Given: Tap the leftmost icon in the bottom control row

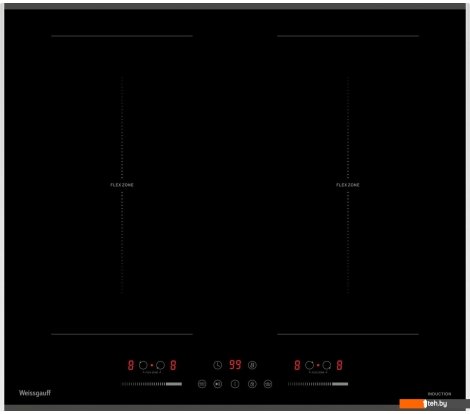Looking at the screenshot, I should pyautogui.click(x=202, y=384).
